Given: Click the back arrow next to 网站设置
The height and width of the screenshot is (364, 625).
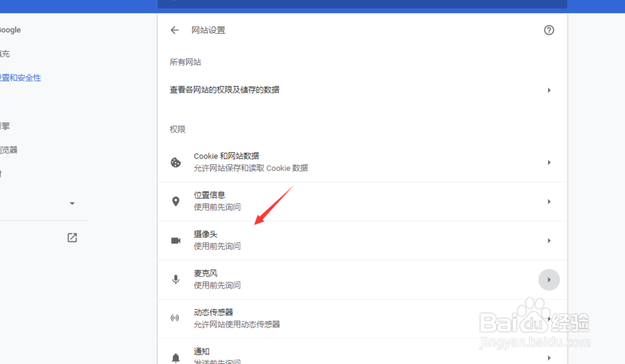Looking at the screenshot, I should coord(174,30).
